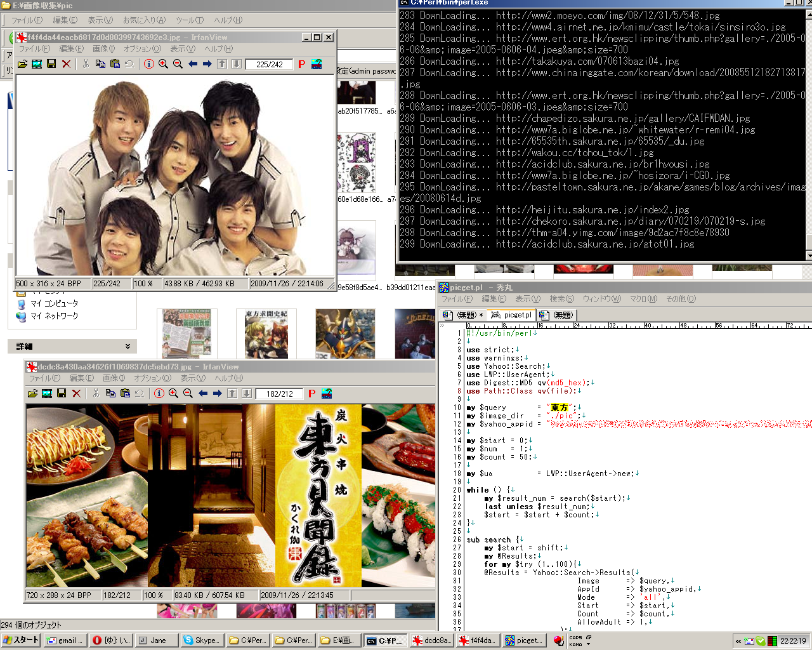The height and width of the screenshot is (650, 812).
Task: Expand the 詳細 panel chevron in Explorer
Action: (x=128, y=346)
